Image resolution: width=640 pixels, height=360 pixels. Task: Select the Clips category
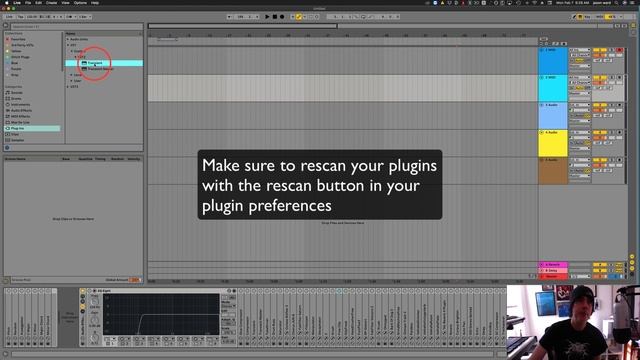click(15, 134)
